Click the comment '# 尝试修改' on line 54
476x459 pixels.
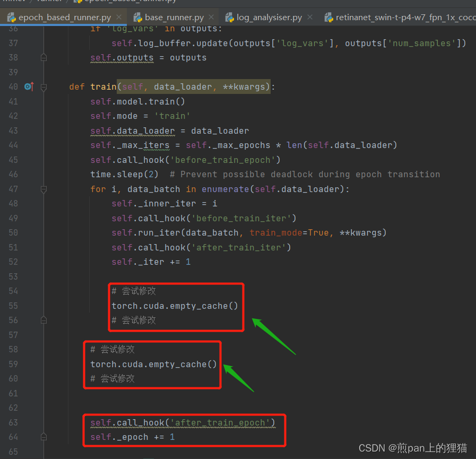coord(134,291)
